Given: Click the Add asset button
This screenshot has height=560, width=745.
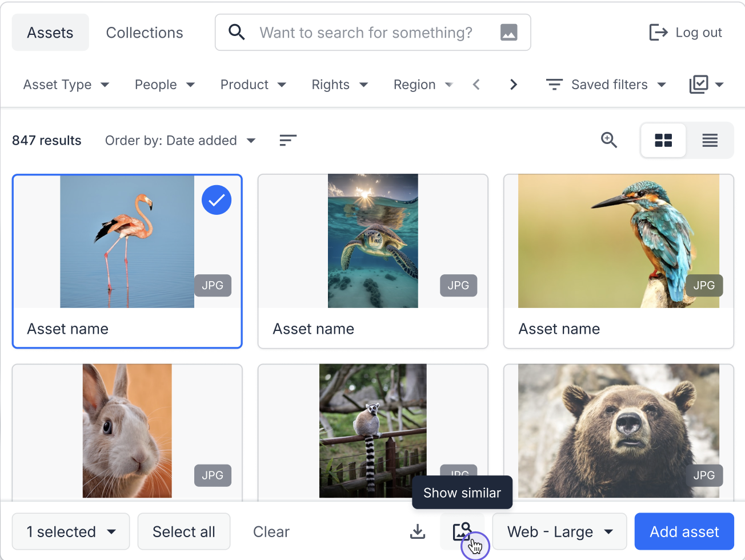Looking at the screenshot, I should (684, 531).
